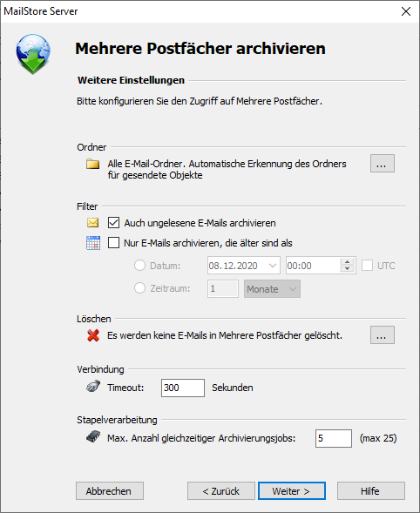The width and height of the screenshot is (420, 513).
Task: Click the yellow folder icon under Ordner
Action: [x=93, y=164]
